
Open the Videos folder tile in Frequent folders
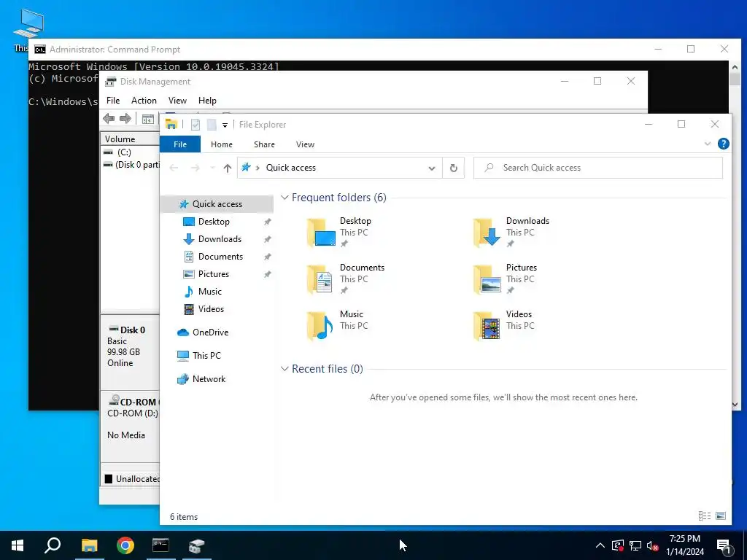click(503, 325)
